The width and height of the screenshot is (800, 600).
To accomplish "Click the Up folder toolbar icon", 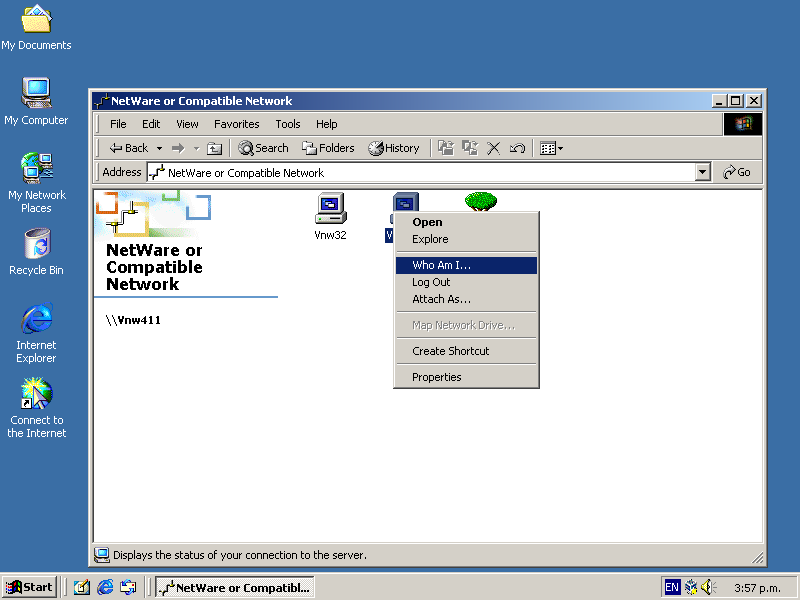I will pyautogui.click(x=214, y=148).
